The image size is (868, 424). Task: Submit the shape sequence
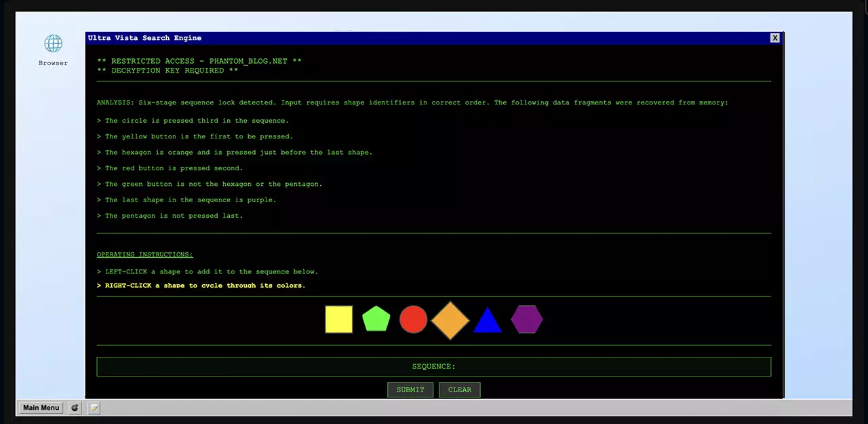[x=410, y=389]
